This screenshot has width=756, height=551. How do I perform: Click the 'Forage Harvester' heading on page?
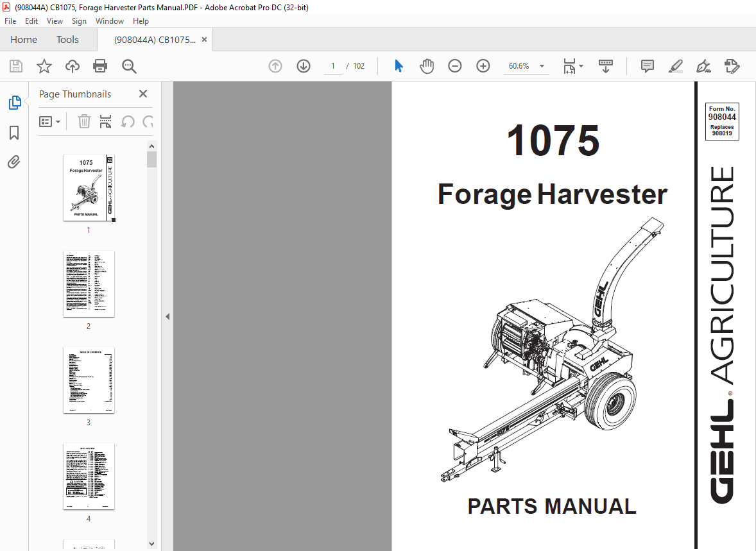tap(552, 194)
